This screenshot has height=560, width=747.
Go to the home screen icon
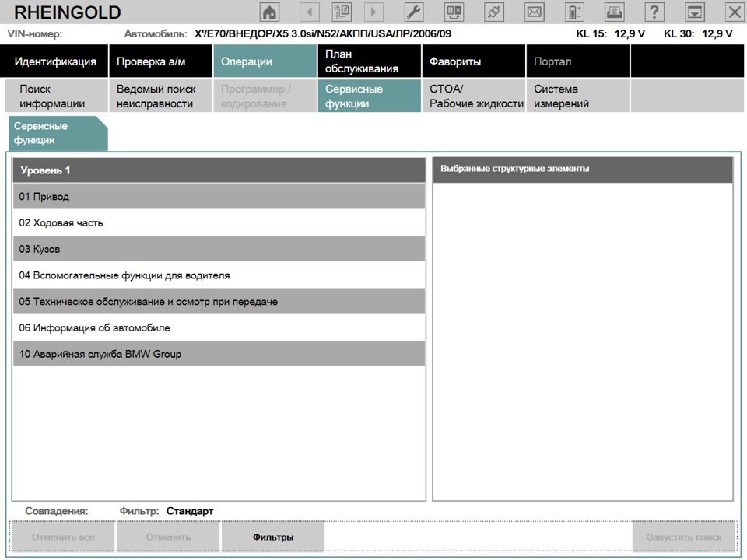(x=270, y=12)
